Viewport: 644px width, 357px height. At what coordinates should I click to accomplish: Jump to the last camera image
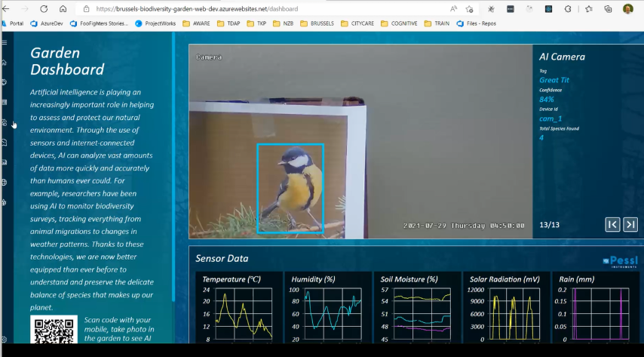point(630,224)
